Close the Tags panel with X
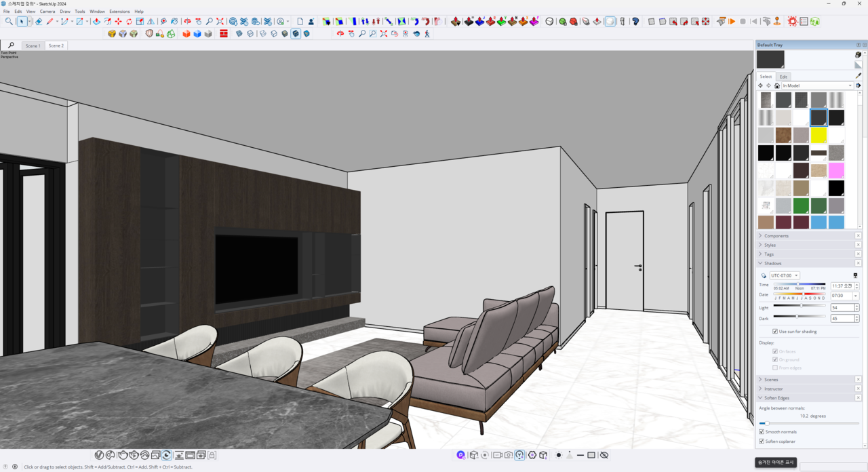The image size is (868, 472). [x=859, y=254]
